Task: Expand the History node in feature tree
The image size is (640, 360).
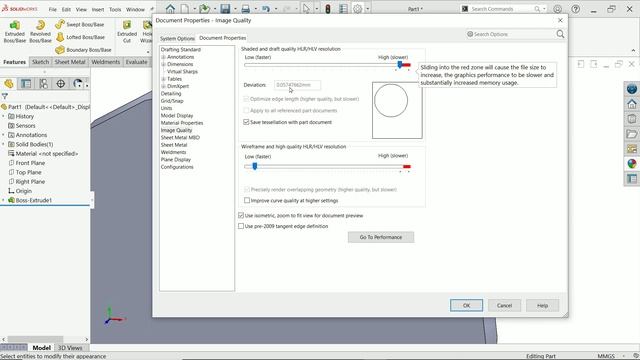Action: pyautogui.click(x=4, y=116)
